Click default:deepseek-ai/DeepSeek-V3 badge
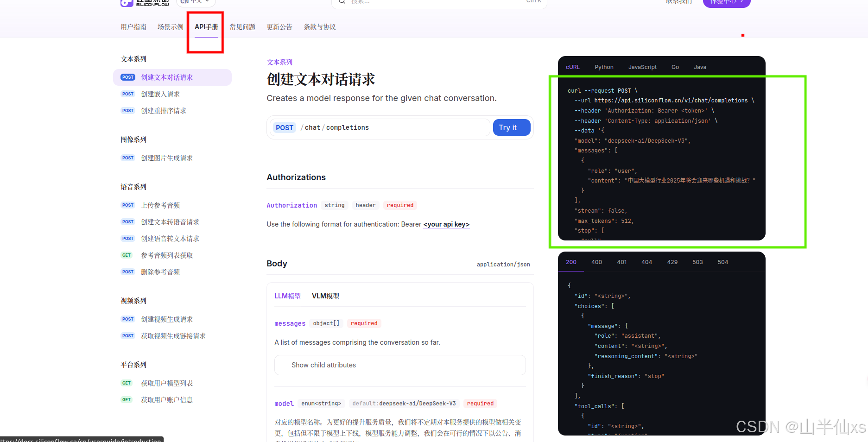 click(x=404, y=404)
